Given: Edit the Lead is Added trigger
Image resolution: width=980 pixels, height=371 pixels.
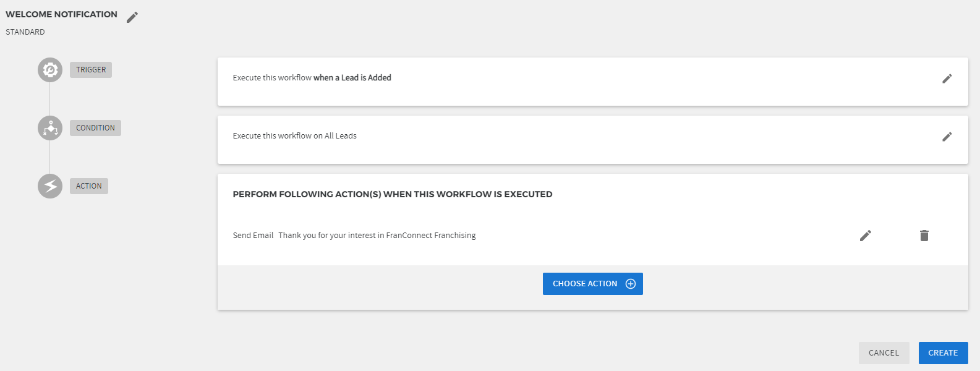Looking at the screenshot, I should pos(947,79).
